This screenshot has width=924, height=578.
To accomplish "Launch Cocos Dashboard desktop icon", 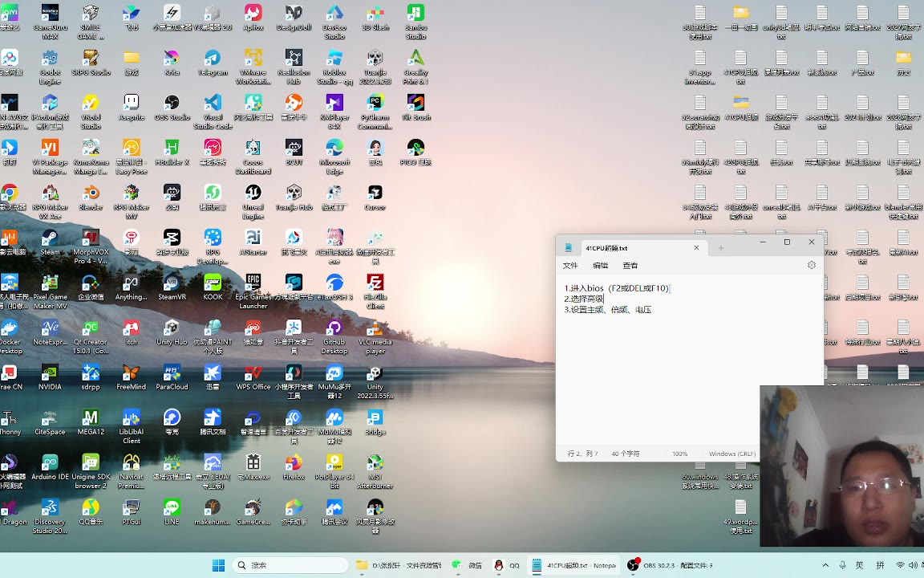I will [253, 157].
